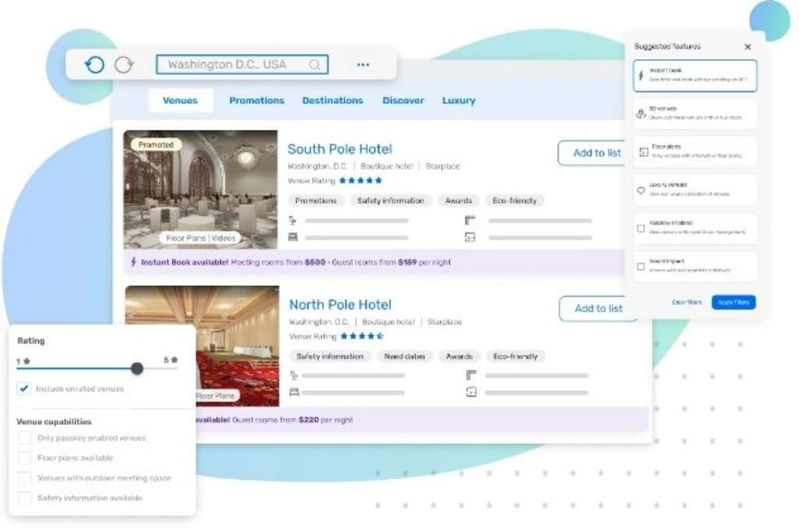The height and width of the screenshot is (532, 799).
Task: Click the reload icon beside the back arrow
Action: 124,65
